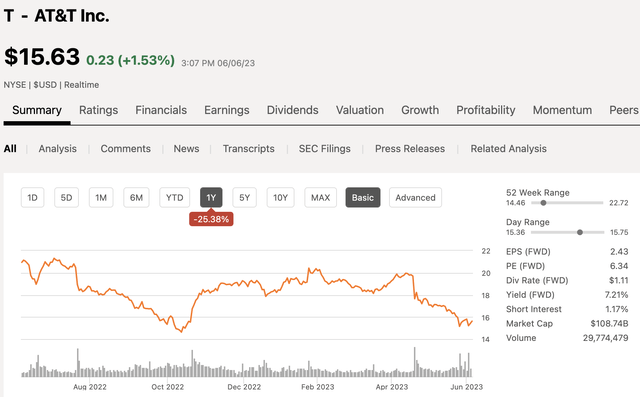Viewport: 640px width, 397px height.
Task: Click the 52 Week Range slider marker
Action: click(x=543, y=203)
